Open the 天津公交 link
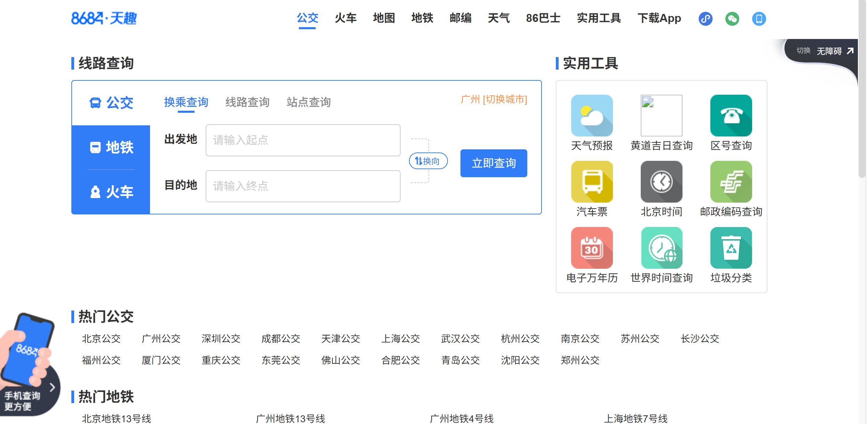 click(x=341, y=338)
